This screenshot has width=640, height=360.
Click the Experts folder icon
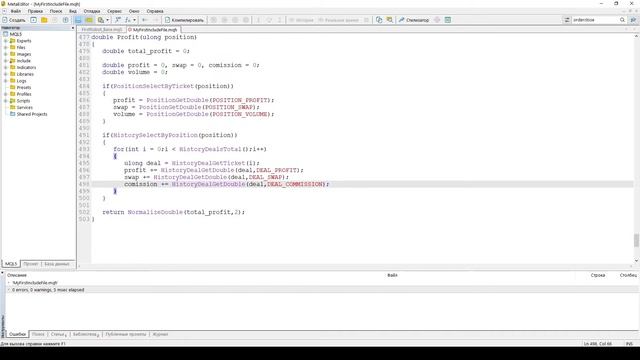[x=13, y=41]
